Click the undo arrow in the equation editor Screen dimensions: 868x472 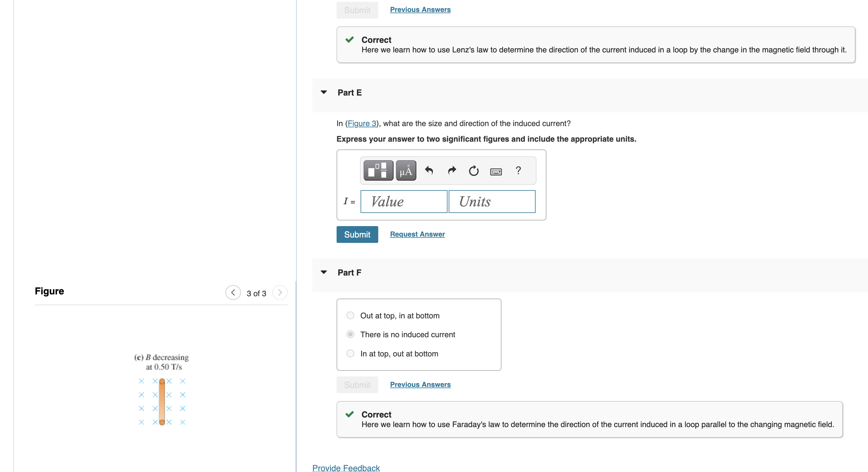tap(429, 170)
